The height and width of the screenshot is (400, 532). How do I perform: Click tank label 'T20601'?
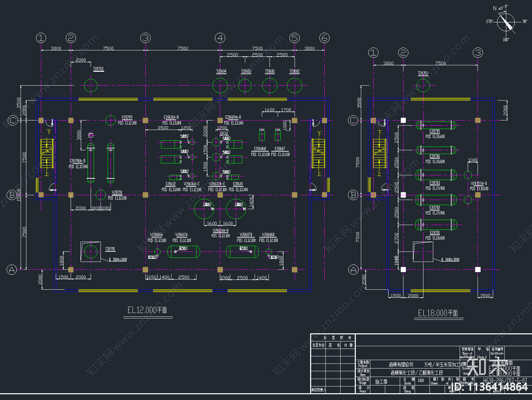click(x=270, y=71)
